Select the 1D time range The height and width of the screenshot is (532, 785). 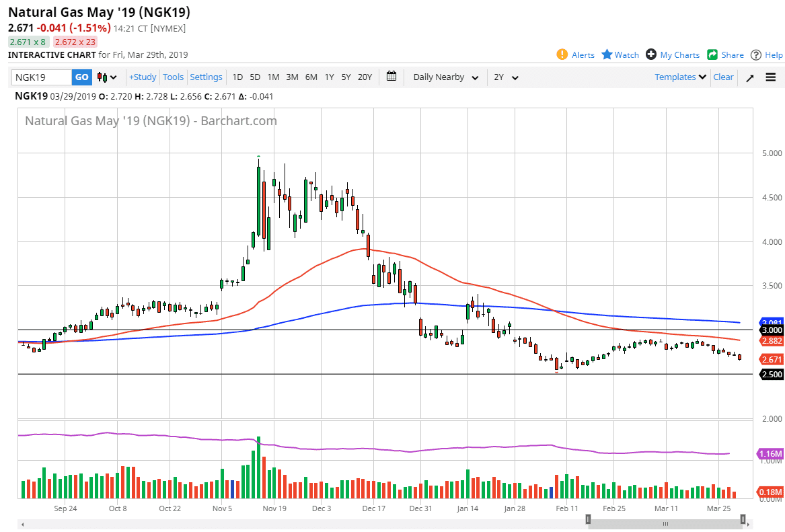pyautogui.click(x=237, y=77)
